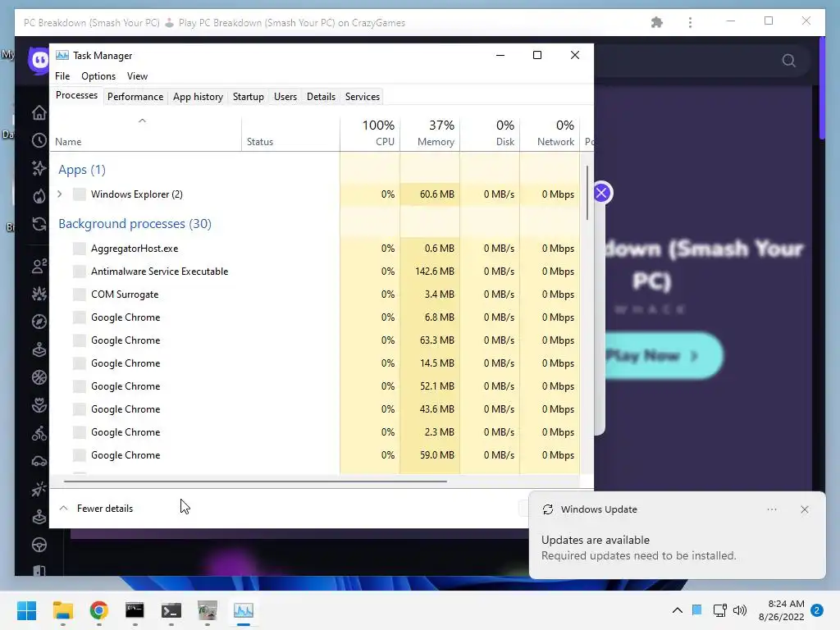Sort processes by Network column header
This screenshot has width=840, height=630.
point(550,133)
